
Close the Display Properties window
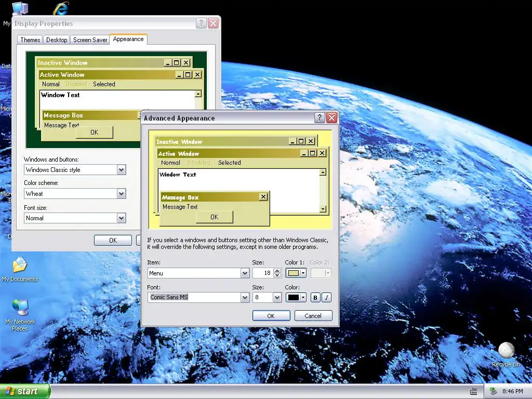point(213,23)
